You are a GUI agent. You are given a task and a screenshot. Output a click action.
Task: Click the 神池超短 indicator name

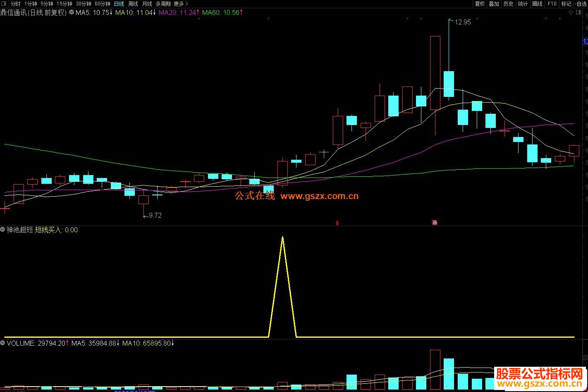coord(19,230)
